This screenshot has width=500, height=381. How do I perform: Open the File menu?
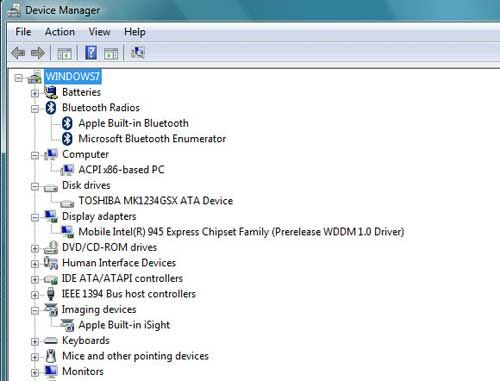coord(23,32)
